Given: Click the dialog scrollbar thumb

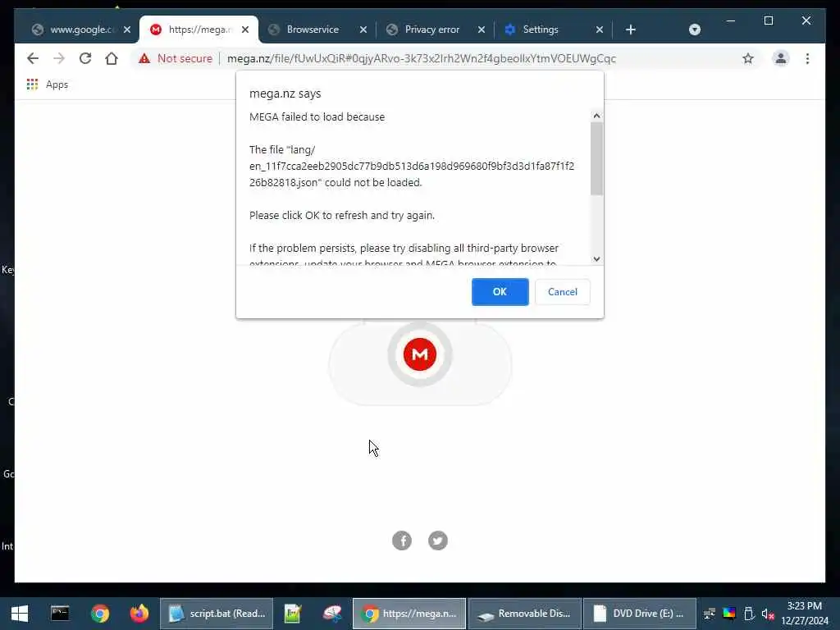Looking at the screenshot, I should [x=596, y=158].
